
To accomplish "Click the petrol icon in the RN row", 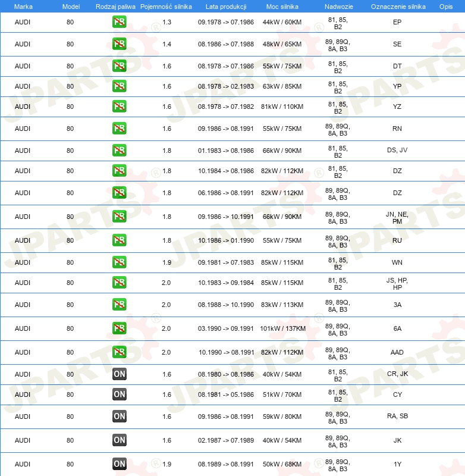I will [119, 129].
